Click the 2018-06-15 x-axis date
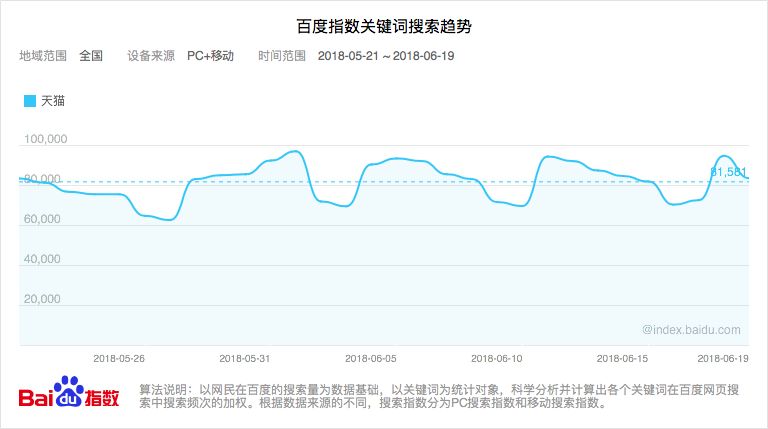 click(x=622, y=358)
